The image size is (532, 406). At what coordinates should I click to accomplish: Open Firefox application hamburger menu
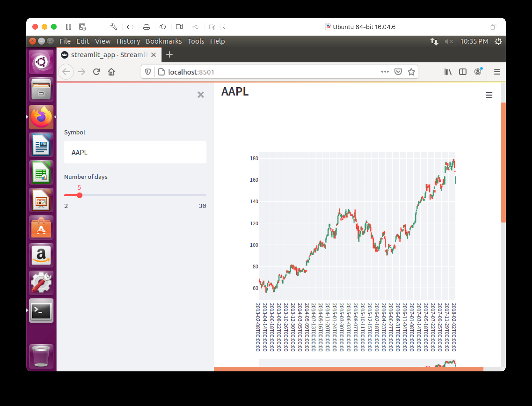coord(497,72)
